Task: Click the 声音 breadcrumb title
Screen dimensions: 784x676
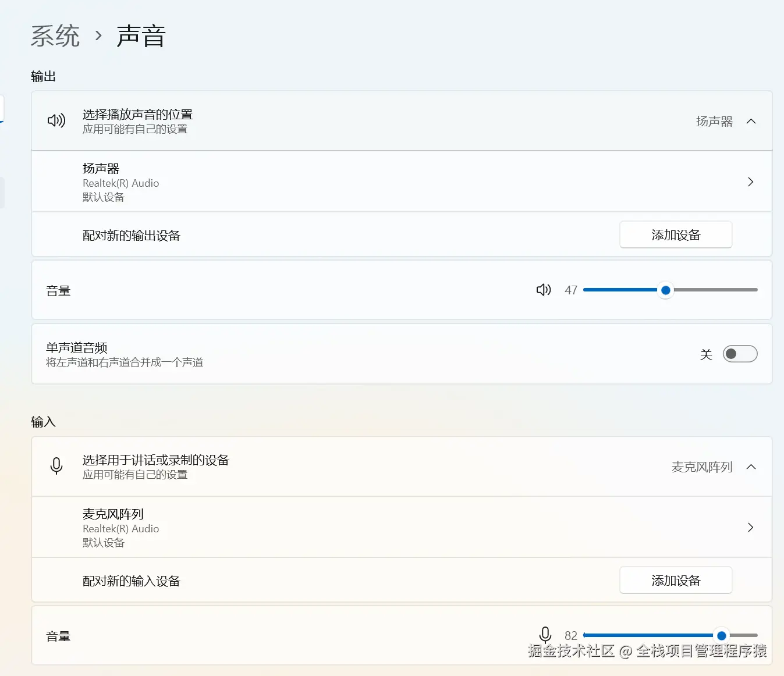Action: coord(141,35)
